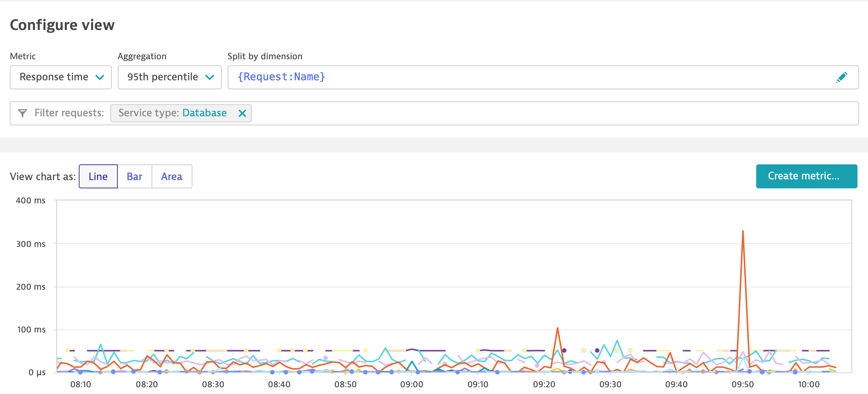Click the pencil edit icon for split dimension
The height and width of the screenshot is (394, 868).
[841, 77]
